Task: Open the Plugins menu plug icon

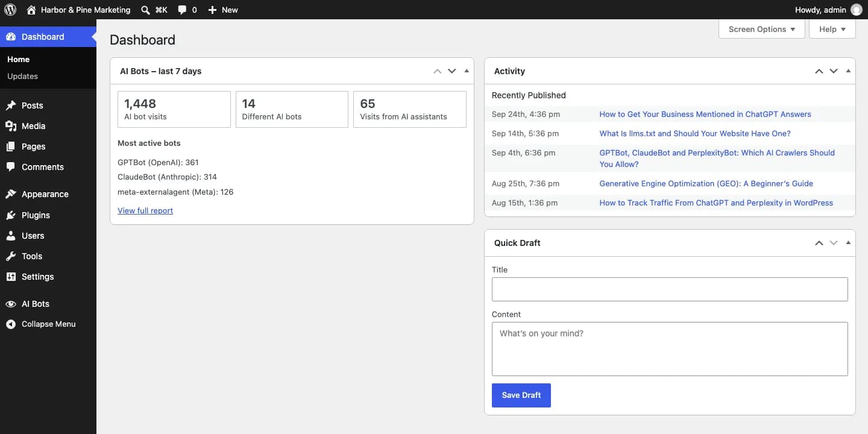Action: tap(11, 215)
